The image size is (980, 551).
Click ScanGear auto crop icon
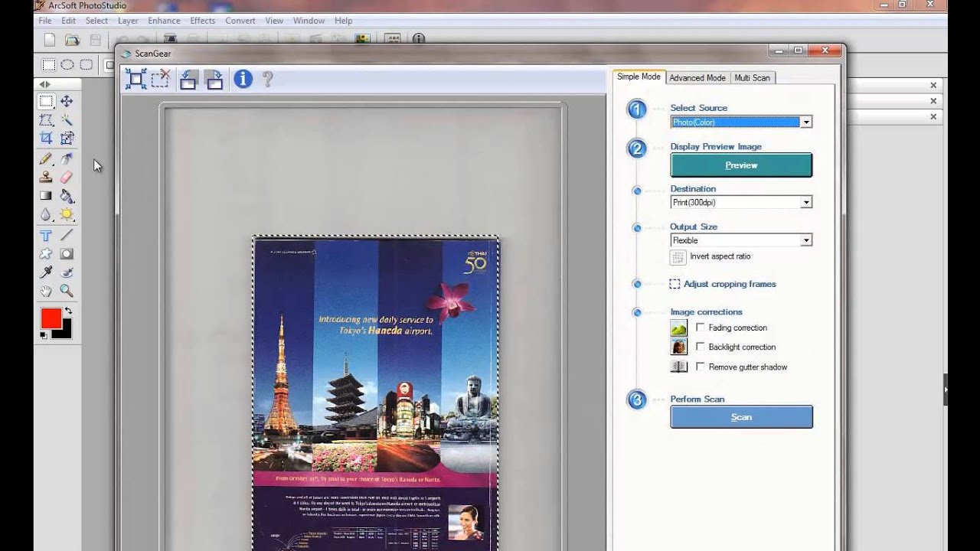(x=136, y=79)
